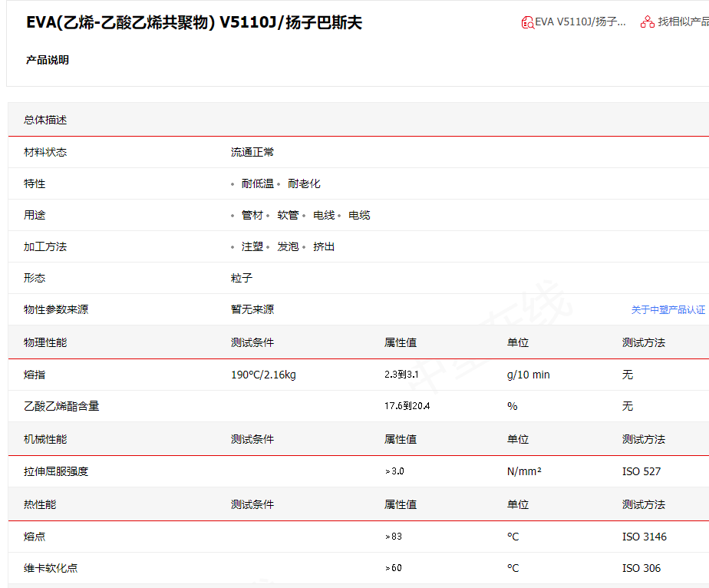The image size is (709, 588).
Task: Click 测试条件 in the 机械性能 header row
Action: coord(252,439)
